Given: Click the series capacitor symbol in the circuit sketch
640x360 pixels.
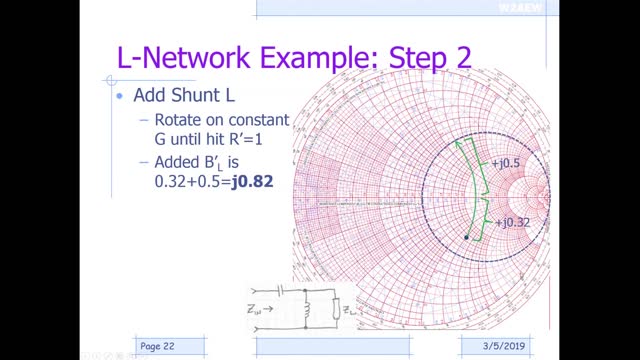Looking at the screenshot, I should coord(280,291).
